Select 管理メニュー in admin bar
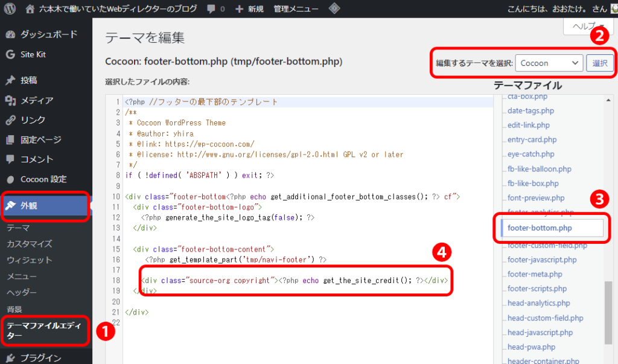Screen dimensions: 618x364 coord(296,9)
